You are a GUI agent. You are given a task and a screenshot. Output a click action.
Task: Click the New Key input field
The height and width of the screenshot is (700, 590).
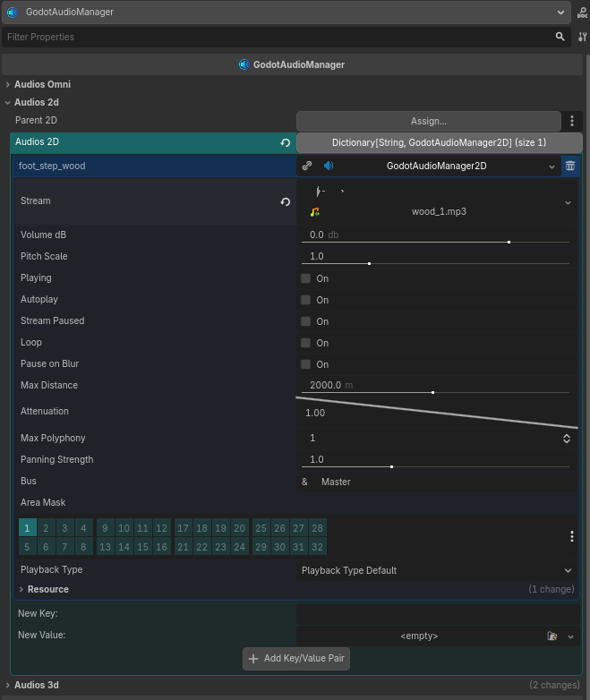coord(438,614)
